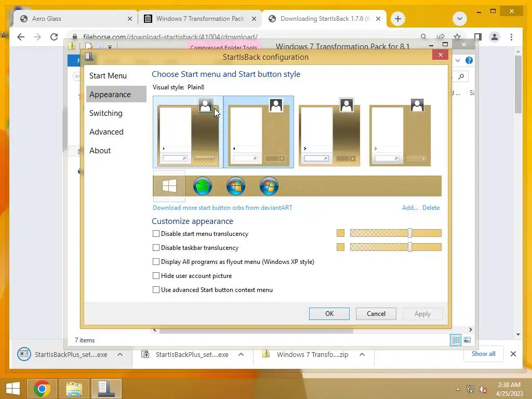Viewport: 532px width, 399px height.
Task: Expand the File Explorer ribbon chevron
Action: pos(458,60)
